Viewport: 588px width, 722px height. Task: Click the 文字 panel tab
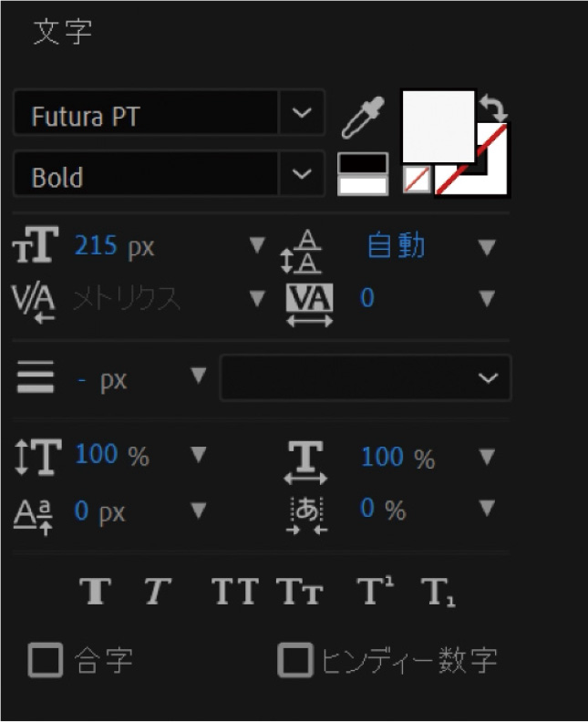click(x=63, y=32)
